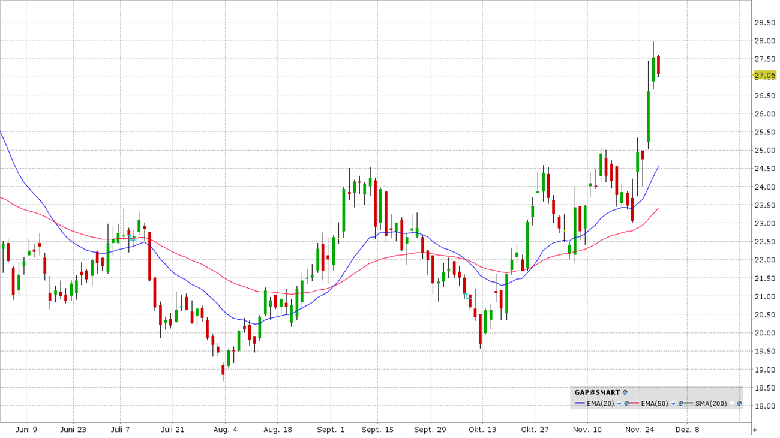This screenshot has height=438, width=780.
Task: Click the Sept. 1 date axis label
Action: [x=331, y=430]
